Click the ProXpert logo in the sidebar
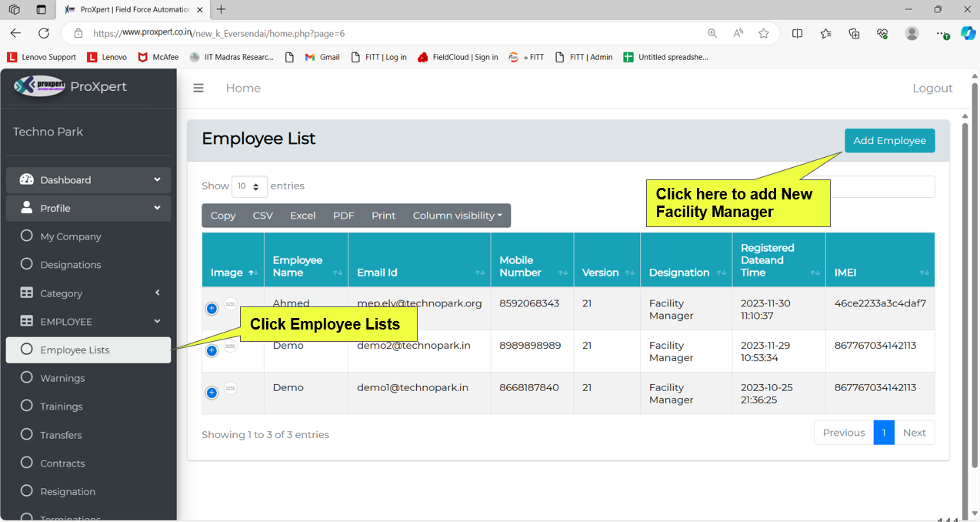The width and height of the screenshot is (980, 522). tap(40, 86)
